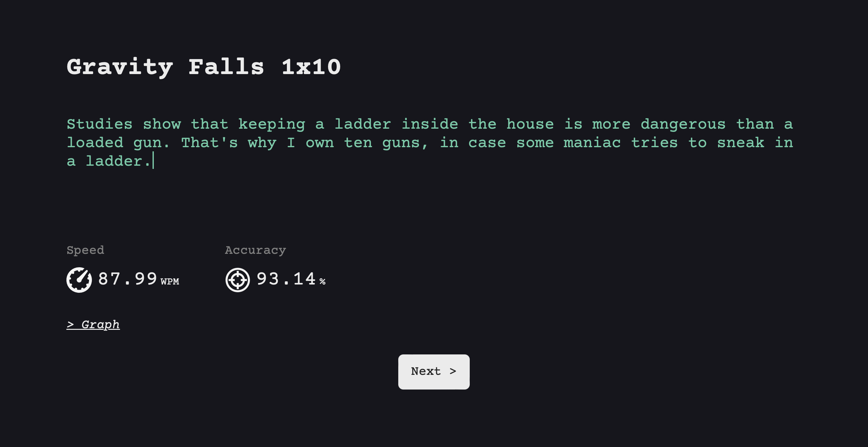Image resolution: width=868 pixels, height=447 pixels.
Task: Click the Speed label text
Action: coord(86,251)
